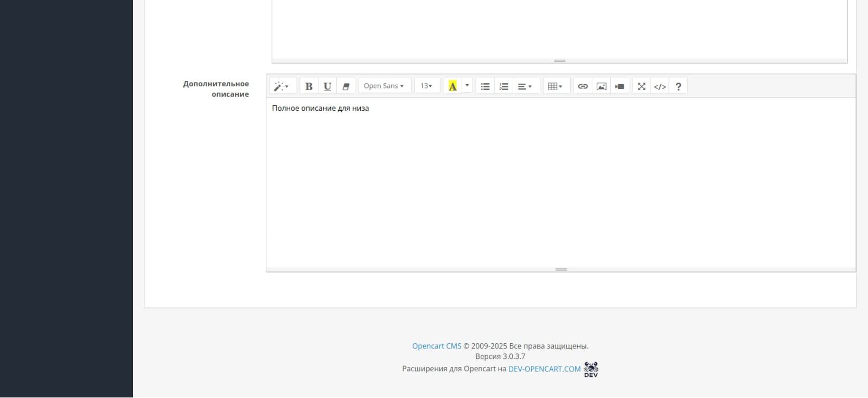Toggle underline formatting
This screenshot has width=868, height=398.
coord(327,86)
